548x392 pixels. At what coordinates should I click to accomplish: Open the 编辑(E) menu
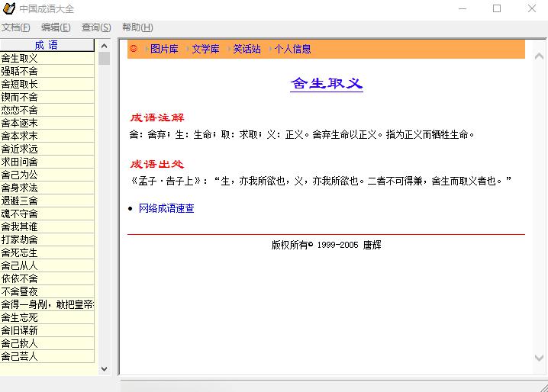[x=56, y=27]
